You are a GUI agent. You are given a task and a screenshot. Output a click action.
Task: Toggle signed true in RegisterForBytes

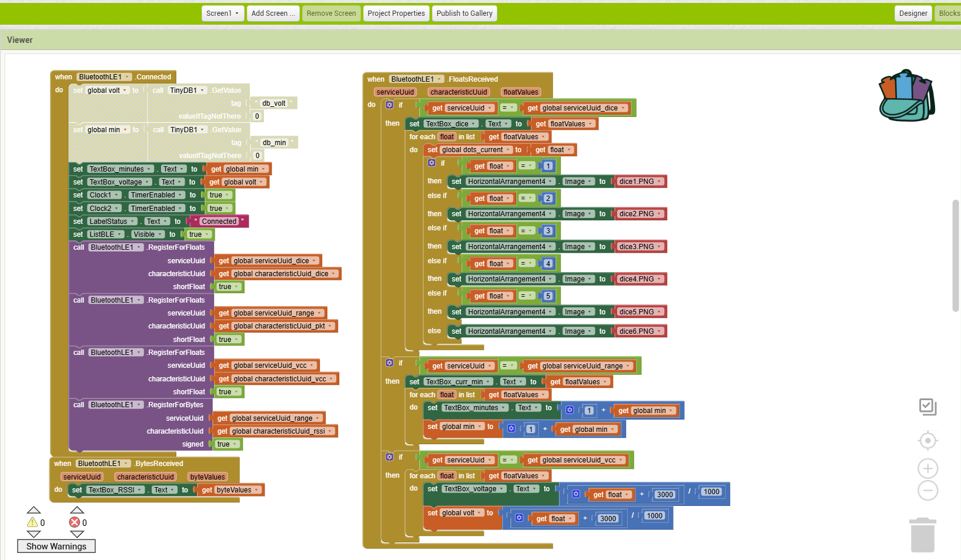pos(227,444)
